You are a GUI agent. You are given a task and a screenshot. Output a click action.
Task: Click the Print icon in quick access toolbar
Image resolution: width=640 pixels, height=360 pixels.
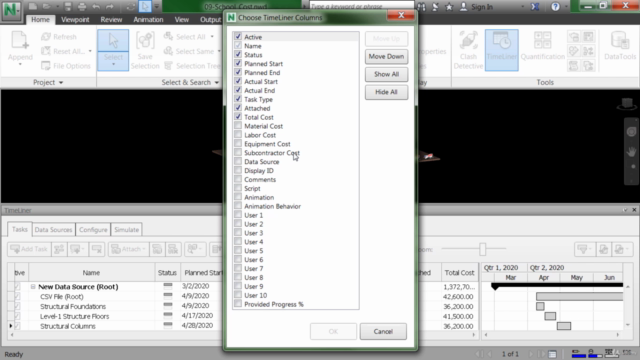click(x=82, y=7)
